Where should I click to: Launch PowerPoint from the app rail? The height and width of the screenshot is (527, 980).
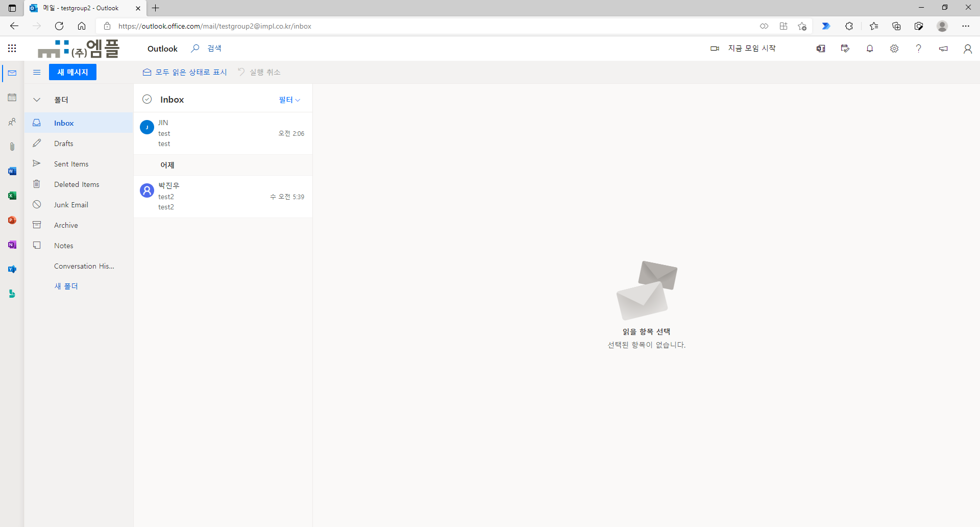12,220
